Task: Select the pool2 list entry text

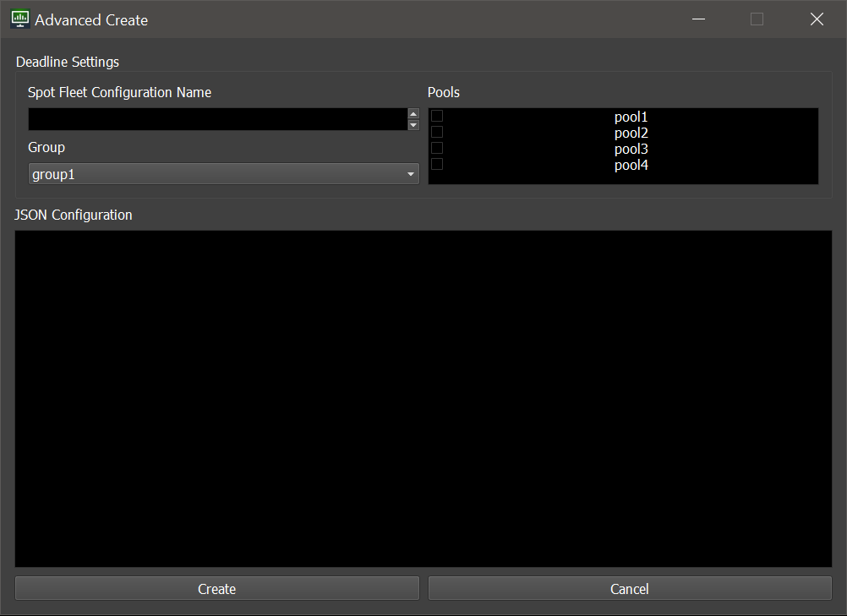Action: tap(631, 134)
